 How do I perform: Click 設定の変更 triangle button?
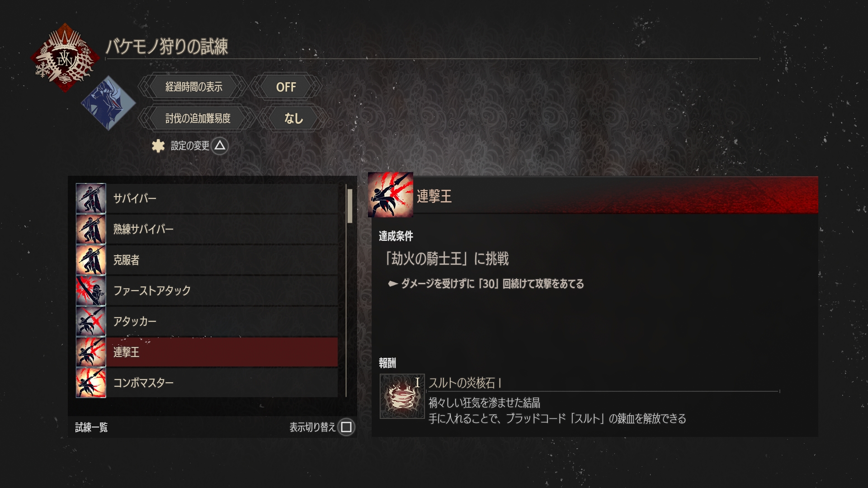click(x=220, y=145)
